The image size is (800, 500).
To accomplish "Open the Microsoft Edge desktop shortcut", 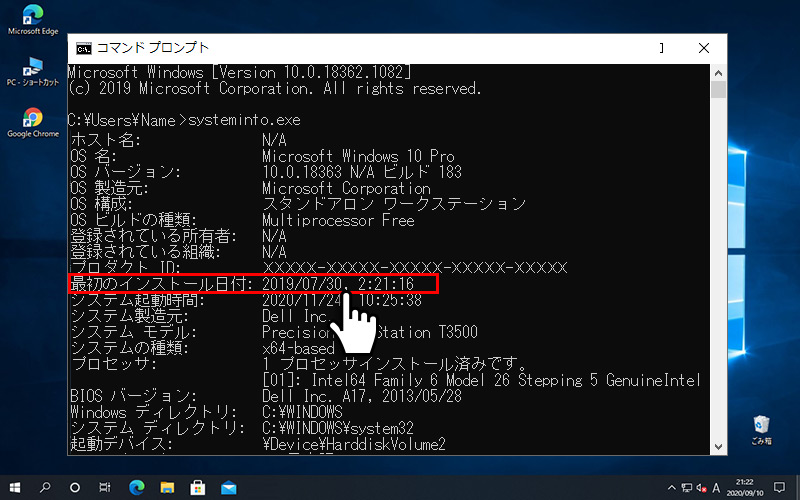I will (x=33, y=20).
